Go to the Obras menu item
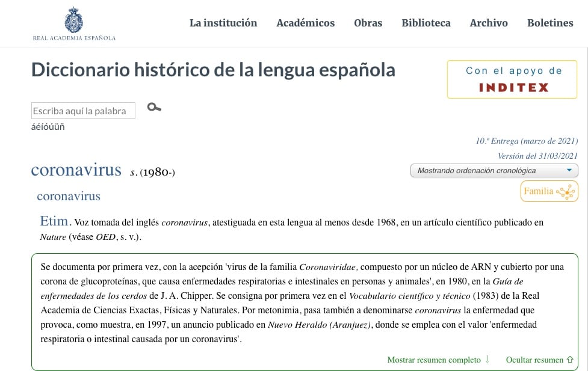This screenshot has width=588, height=371. (x=368, y=23)
